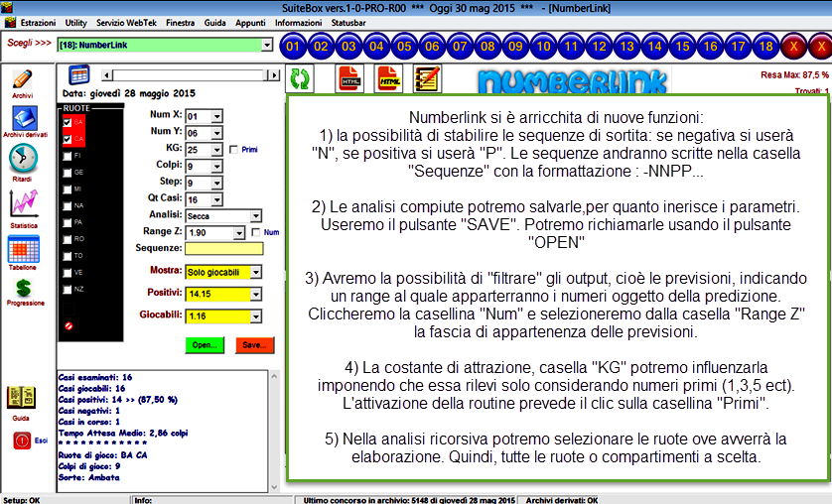Open the Statistica chart icon
Screen dimensions: 832x504
click(x=24, y=204)
